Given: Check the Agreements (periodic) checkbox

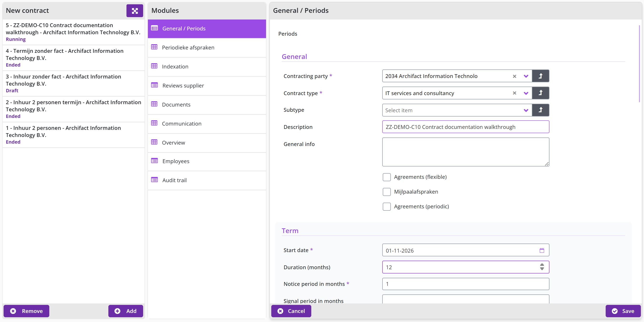Looking at the screenshot, I should click(387, 206).
